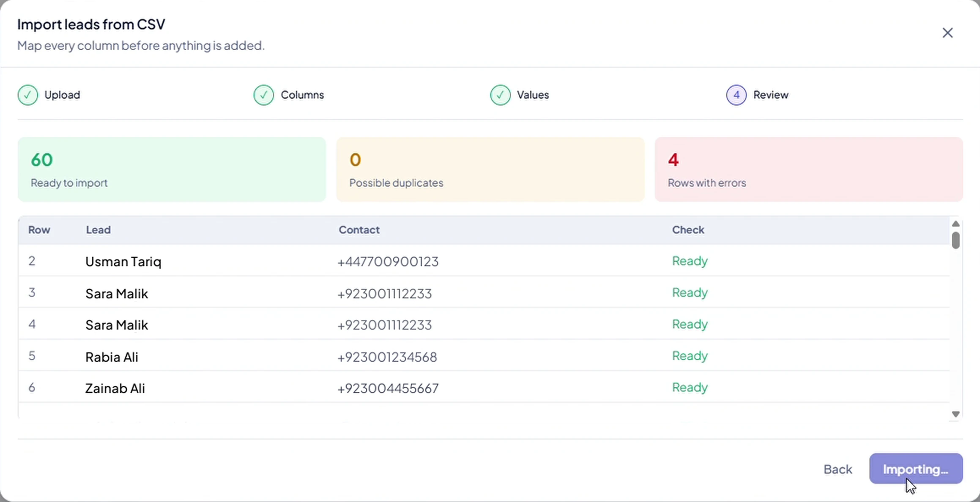Click the Columns step checkmark icon
Screen dimensions: 980x502
264,95
